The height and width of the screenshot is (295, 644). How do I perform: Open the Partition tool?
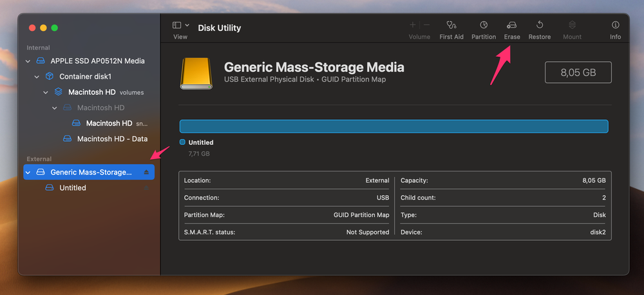coord(483,25)
